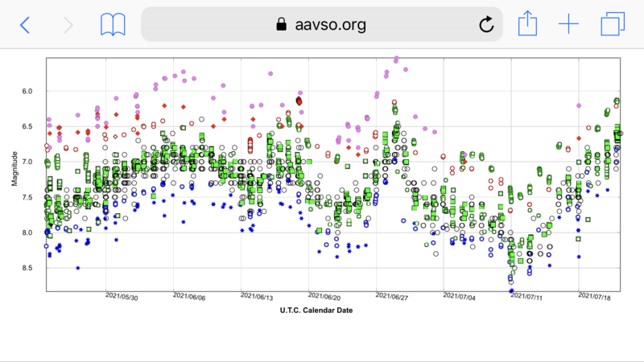Tap the padlock icon in address bar
The image size is (644, 362).
281,24
